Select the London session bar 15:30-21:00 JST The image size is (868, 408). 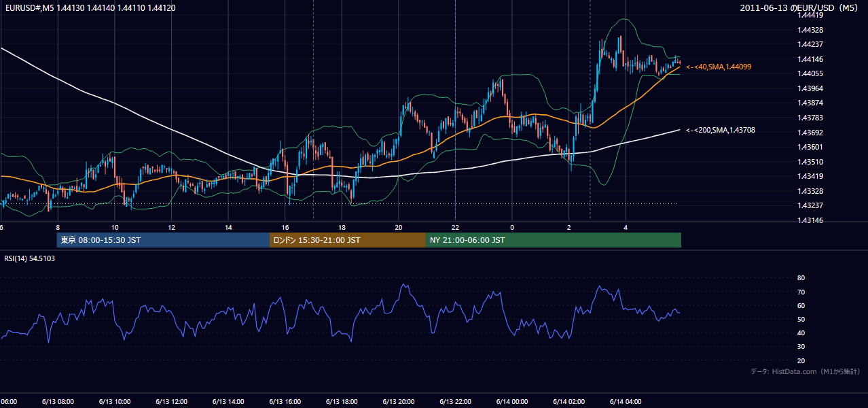coord(348,240)
